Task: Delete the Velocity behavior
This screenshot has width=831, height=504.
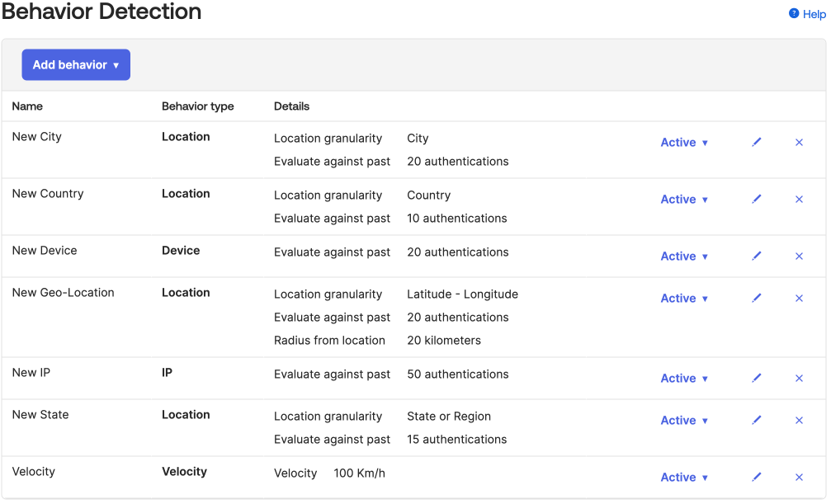Action: 799,478
